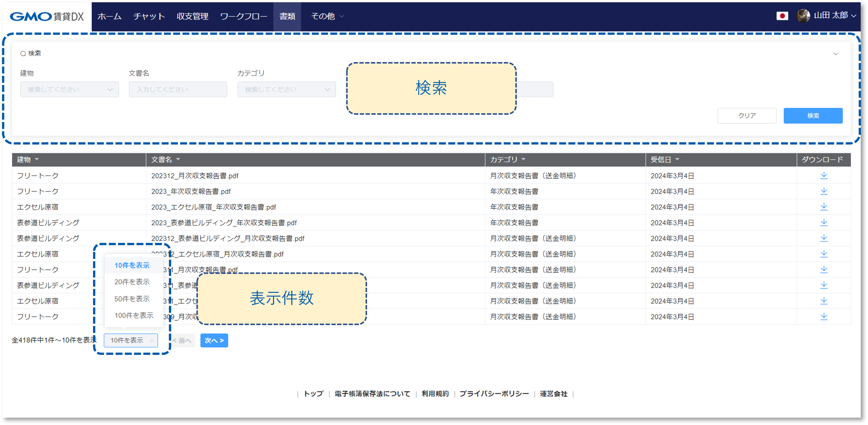Switch to the チャット tab
The height and width of the screenshot is (425, 868).
pyautogui.click(x=149, y=16)
